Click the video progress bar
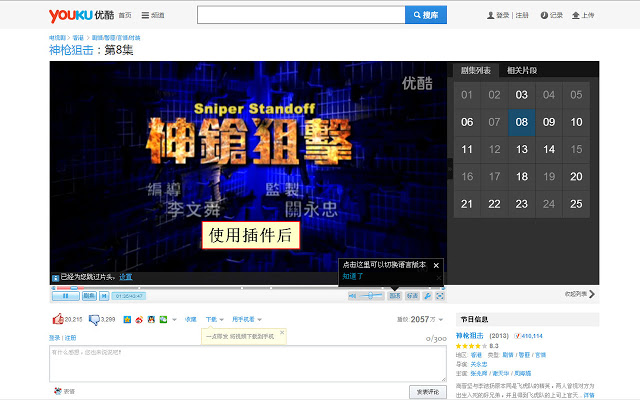Viewport: 640px width, 400px height. (x=248, y=288)
